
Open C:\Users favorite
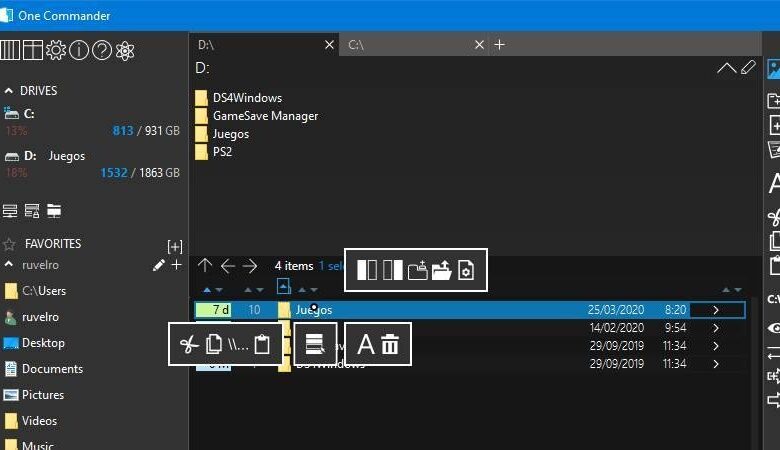tap(44, 291)
